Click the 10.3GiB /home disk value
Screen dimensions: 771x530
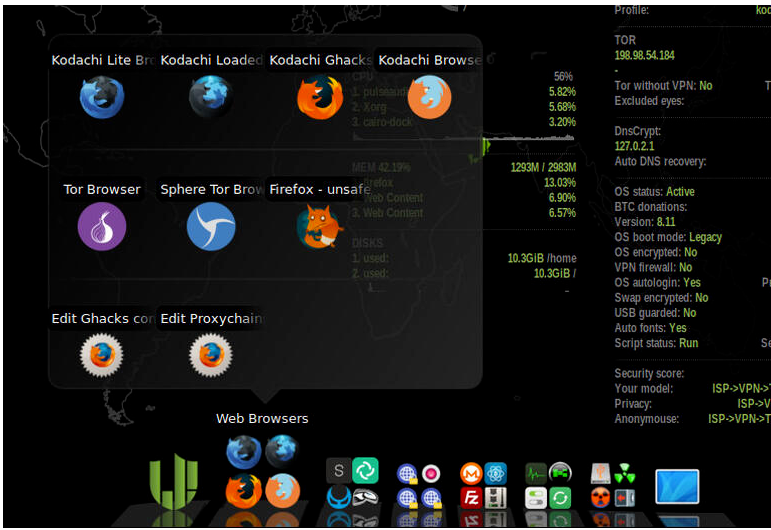[542, 258]
